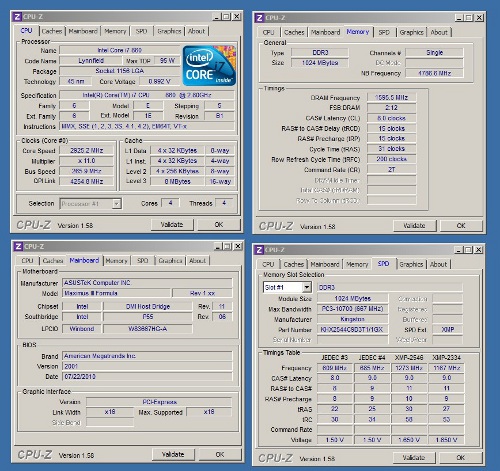
Task: Select the Mainboard tab in the SPD window
Action: point(325,264)
